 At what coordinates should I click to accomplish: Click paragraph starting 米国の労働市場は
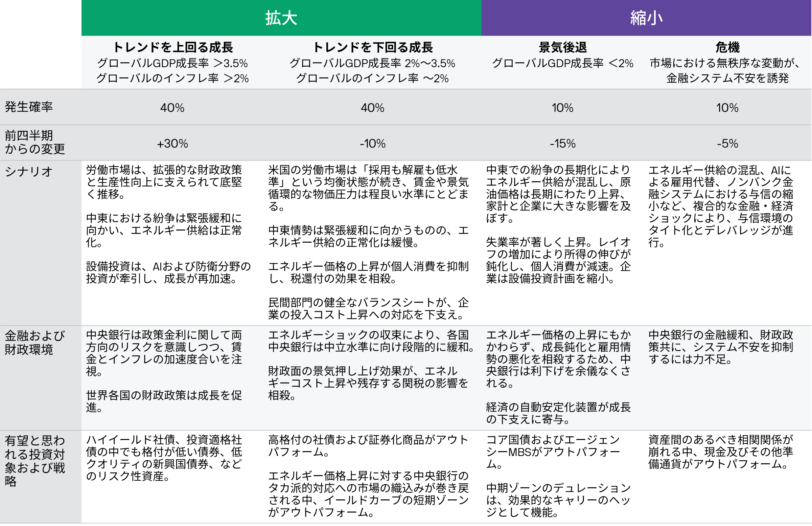[x=368, y=188]
